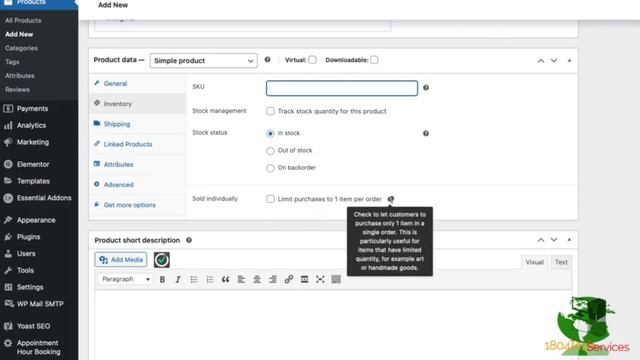Switch to the Advanced tab
Viewport: 640px width, 360px height.
tap(138, 184)
